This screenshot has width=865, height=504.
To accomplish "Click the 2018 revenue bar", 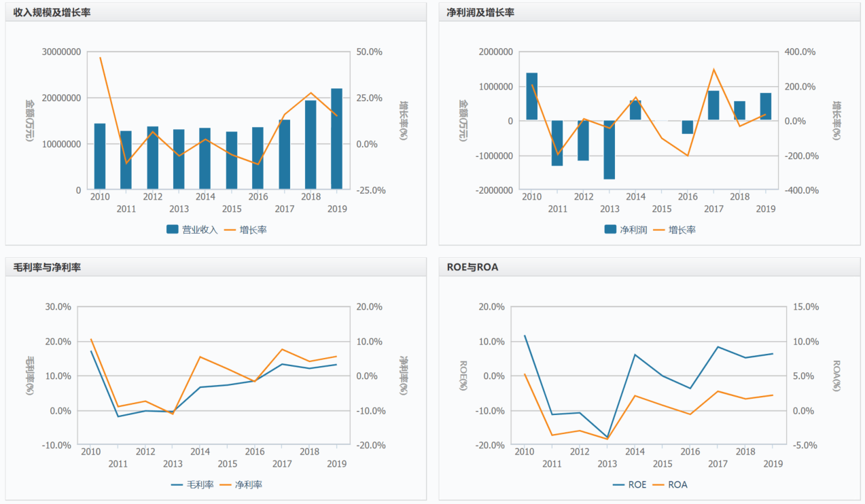I will (x=310, y=145).
